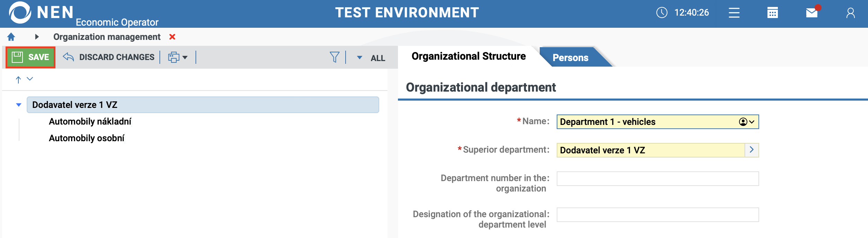Open the ALL filter dropdown
The image size is (868, 238).
[x=371, y=58]
